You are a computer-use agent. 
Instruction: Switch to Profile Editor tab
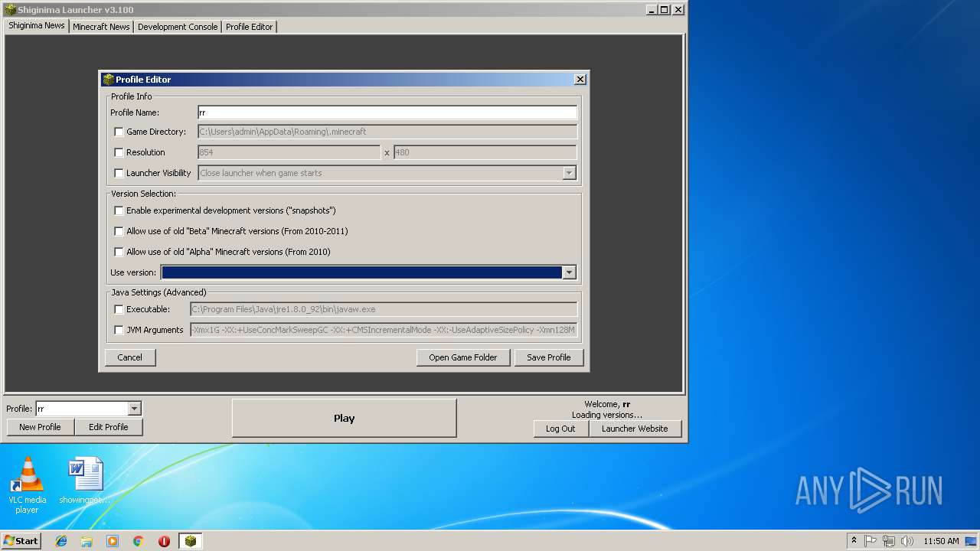[250, 27]
